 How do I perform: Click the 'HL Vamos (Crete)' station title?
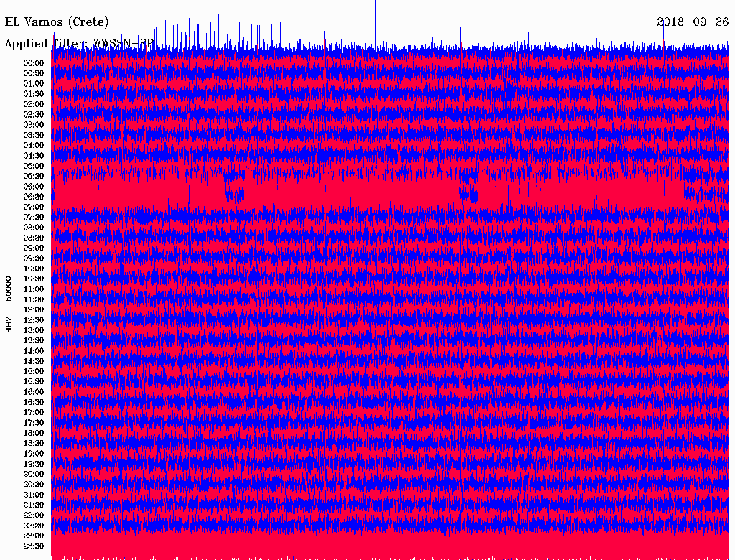coord(57,22)
